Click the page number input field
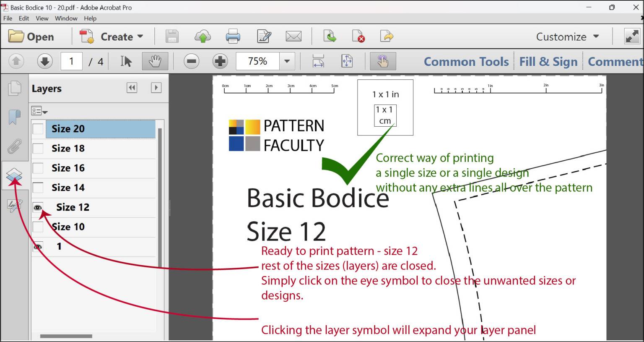644x342 pixels. point(71,61)
